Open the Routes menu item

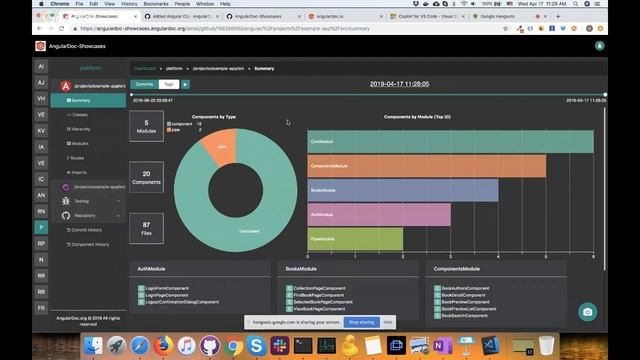tap(76, 158)
